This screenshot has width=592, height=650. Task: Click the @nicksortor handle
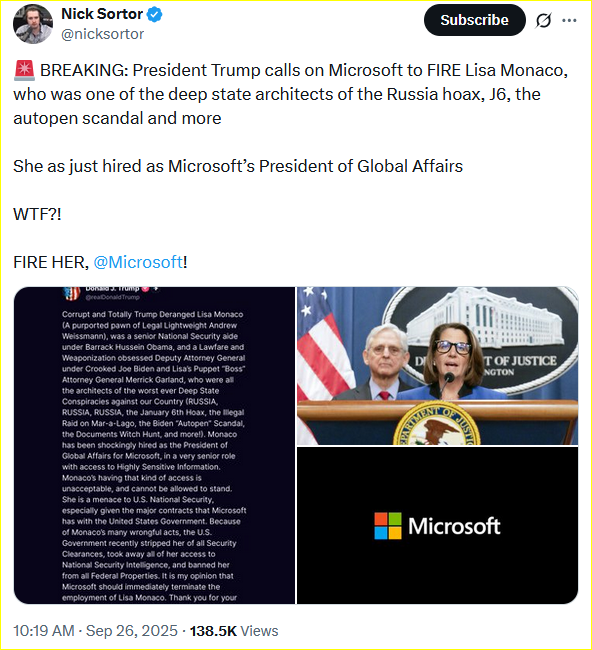tap(102, 34)
